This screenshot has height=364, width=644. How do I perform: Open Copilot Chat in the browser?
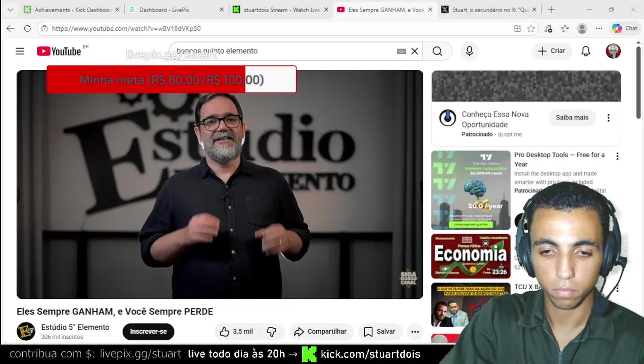pyautogui.click(x=625, y=29)
